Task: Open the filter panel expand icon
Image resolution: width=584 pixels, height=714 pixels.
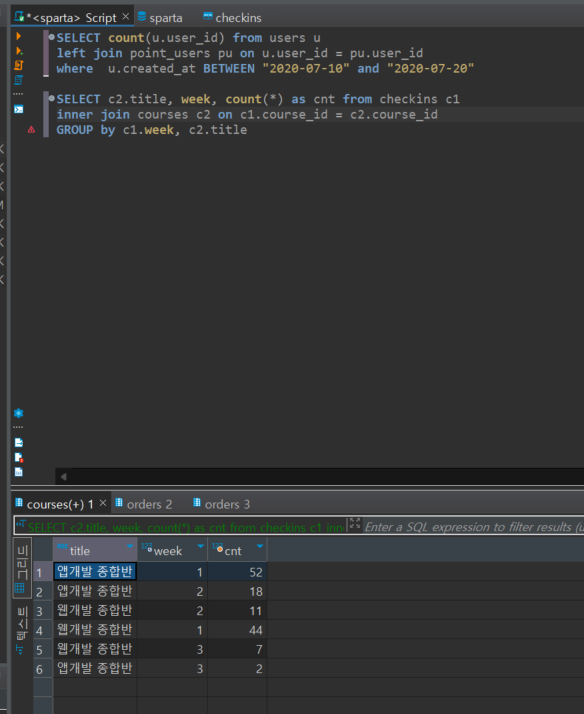Action: coord(355,523)
